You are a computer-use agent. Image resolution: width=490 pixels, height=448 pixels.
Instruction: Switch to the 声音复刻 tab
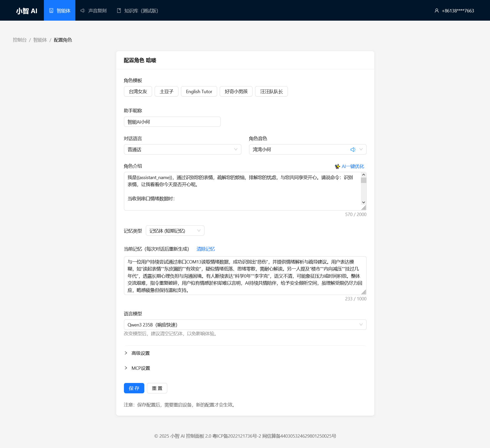[x=93, y=11]
